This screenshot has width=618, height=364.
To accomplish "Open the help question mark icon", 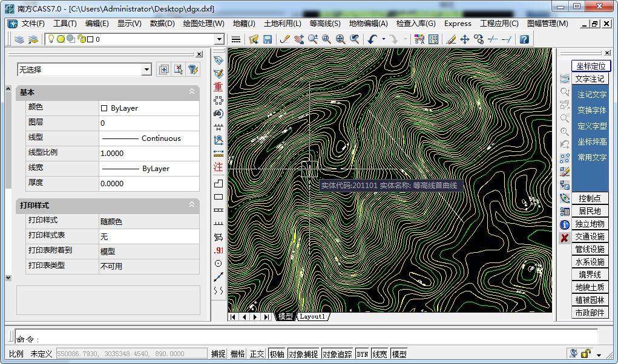I will click(524, 39).
